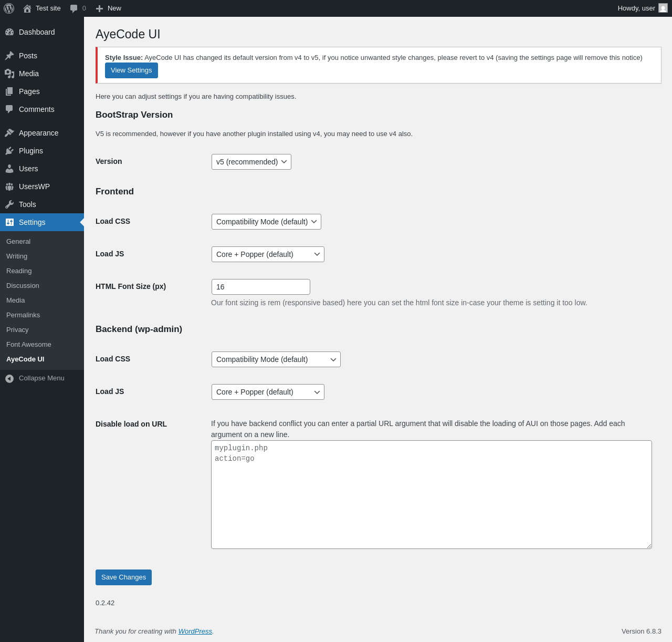Screen dimensions: 672x642
Task: Open the BootStrap Version dropdown
Action: [251, 162]
